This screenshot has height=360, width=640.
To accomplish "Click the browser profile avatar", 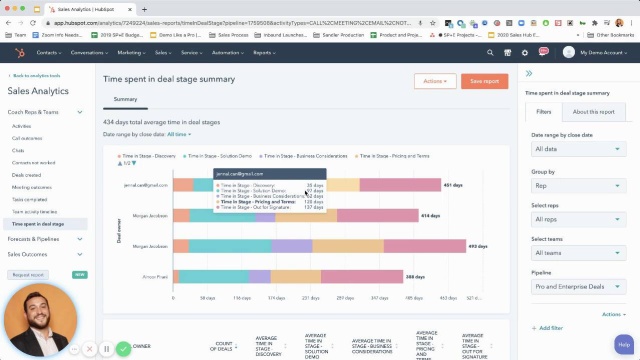I will pyautogui.click(x=619, y=23).
